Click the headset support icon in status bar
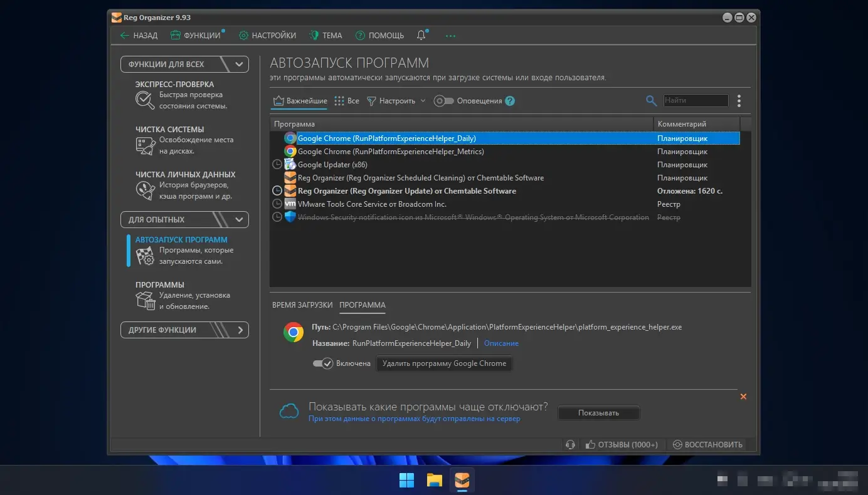 (570, 444)
